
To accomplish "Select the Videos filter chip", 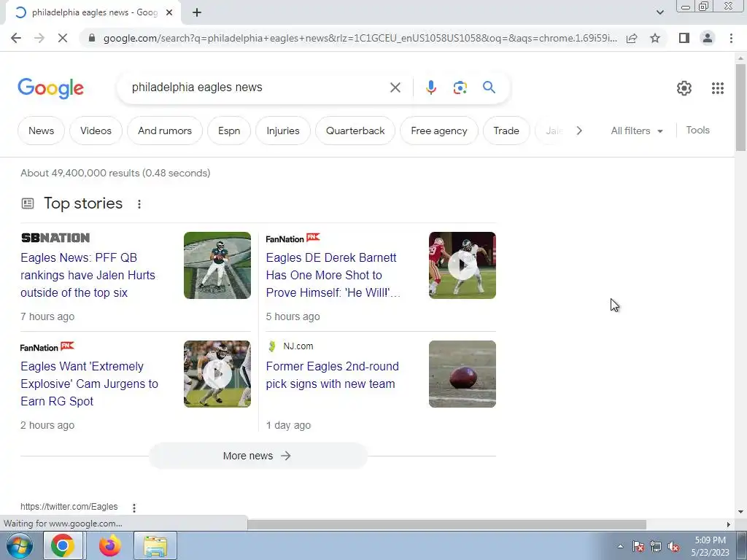I will pyautogui.click(x=96, y=131).
